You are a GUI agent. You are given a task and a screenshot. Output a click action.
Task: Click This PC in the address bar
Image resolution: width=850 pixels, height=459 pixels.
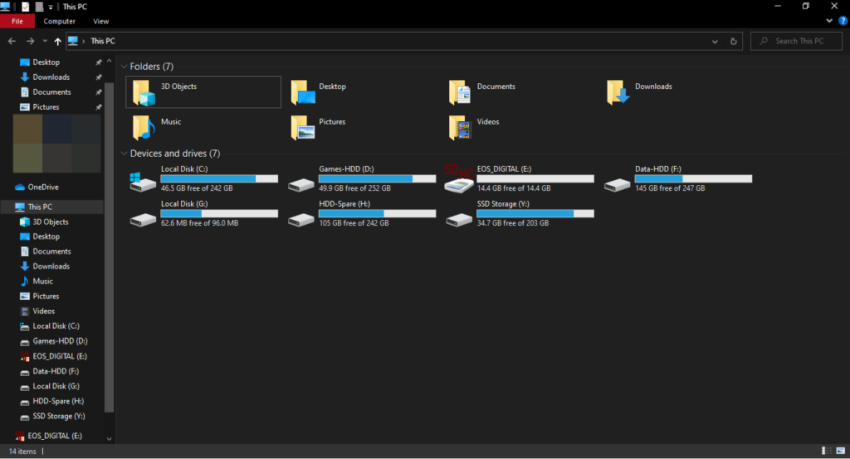[103, 41]
